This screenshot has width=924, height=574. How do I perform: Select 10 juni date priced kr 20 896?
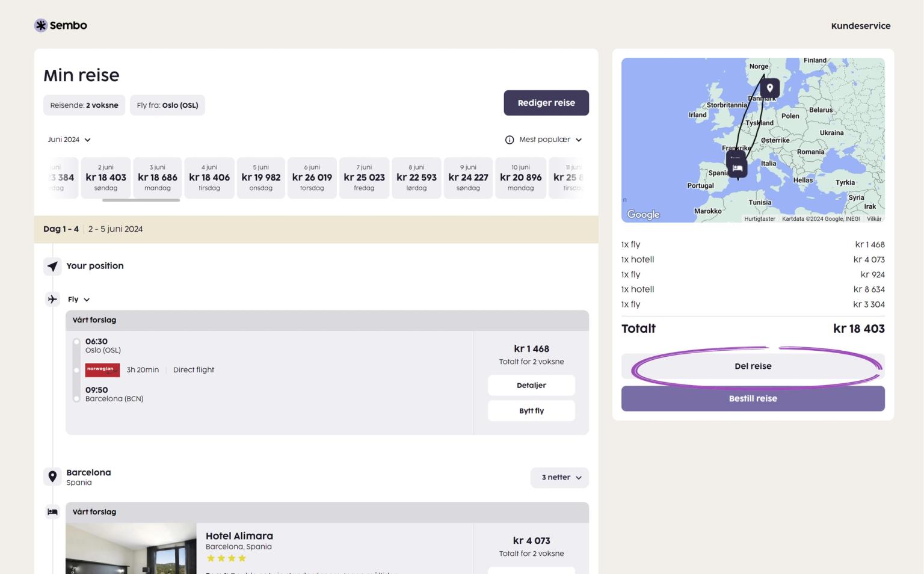coord(521,177)
